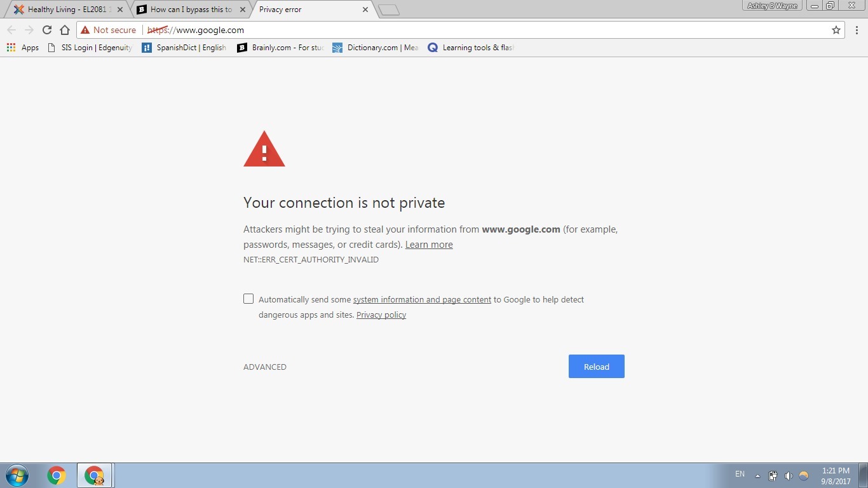This screenshot has width=868, height=488.
Task: Close the Healthy Living tab
Action: click(120, 10)
